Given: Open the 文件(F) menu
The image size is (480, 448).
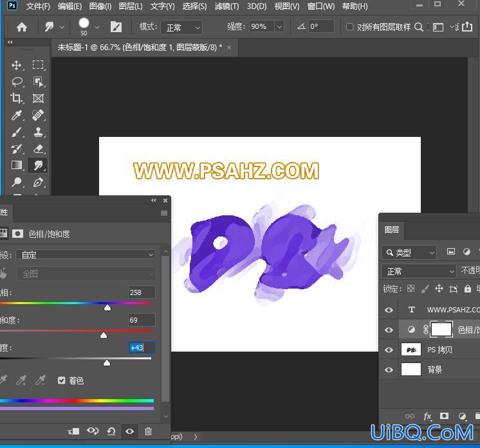Looking at the screenshot, I should tap(38, 6).
